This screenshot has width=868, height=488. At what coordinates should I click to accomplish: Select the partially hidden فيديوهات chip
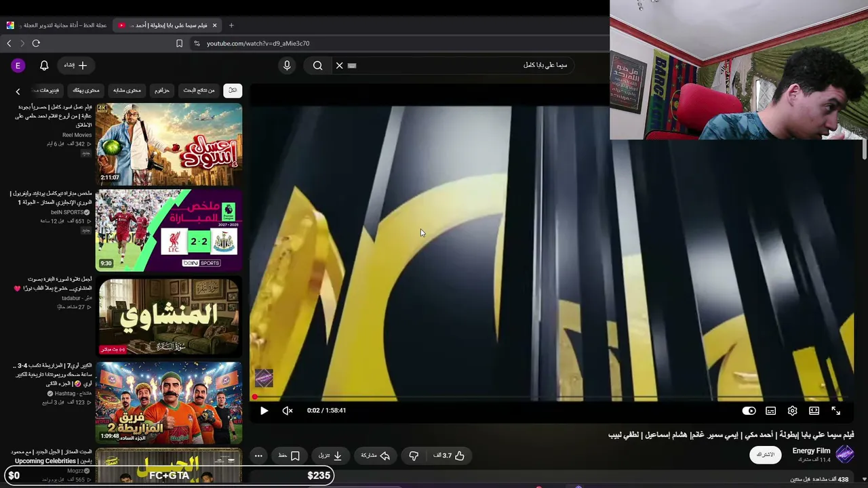click(47, 90)
